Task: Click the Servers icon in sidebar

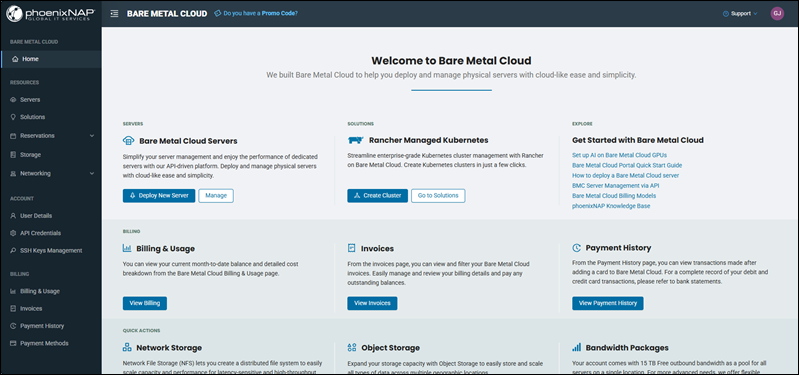Action: tap(13, 100)
